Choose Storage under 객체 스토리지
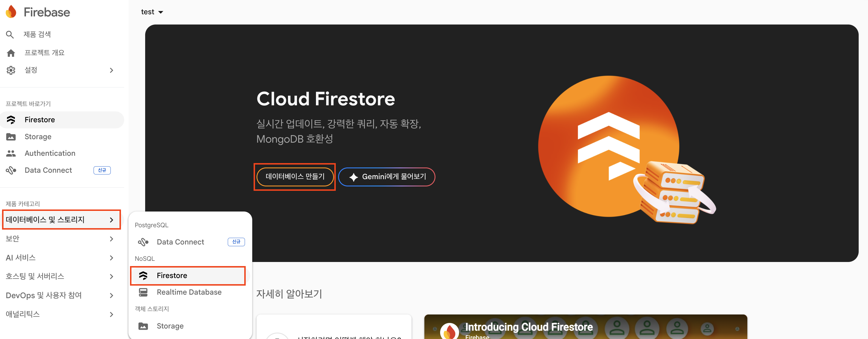The image size is (868, 339). (x=190, y=326)
